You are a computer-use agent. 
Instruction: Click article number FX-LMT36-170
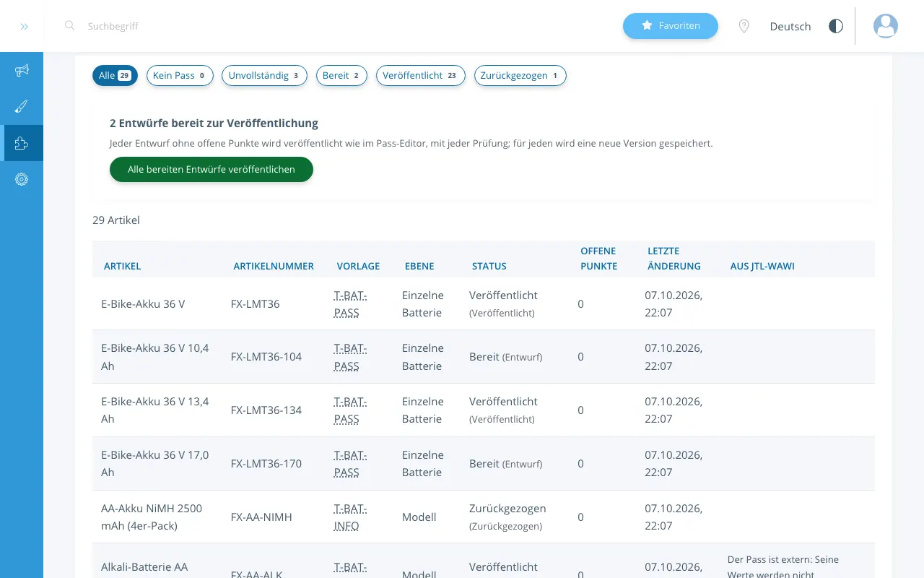266,463
